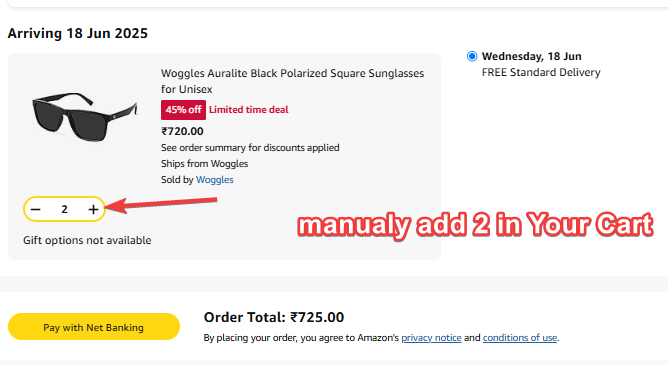
Task: Click the FREE Standard Delivery label
Action: point(541,72)
